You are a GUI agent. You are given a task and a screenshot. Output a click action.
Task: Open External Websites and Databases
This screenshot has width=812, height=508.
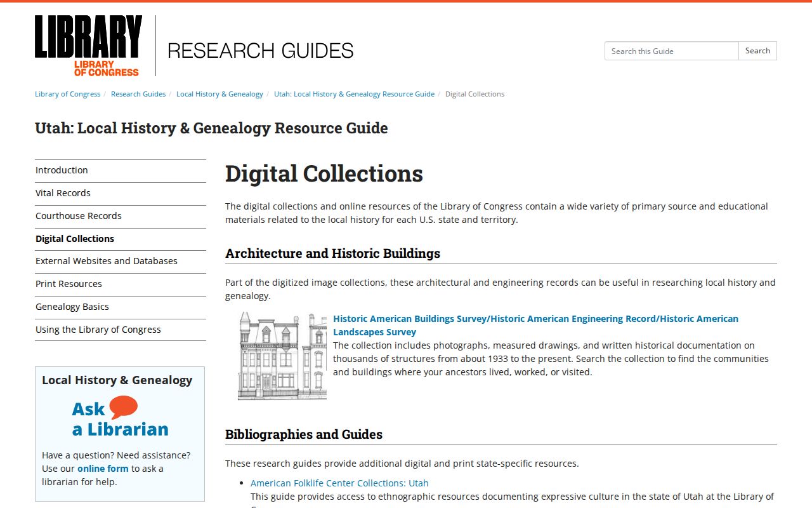[121, 261]
